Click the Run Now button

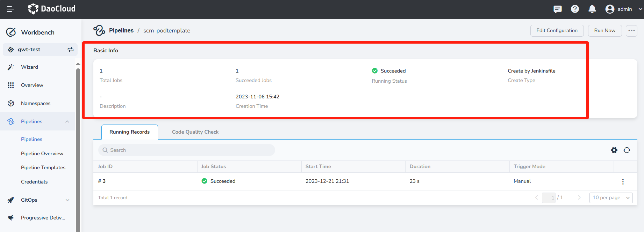point(604,31)
